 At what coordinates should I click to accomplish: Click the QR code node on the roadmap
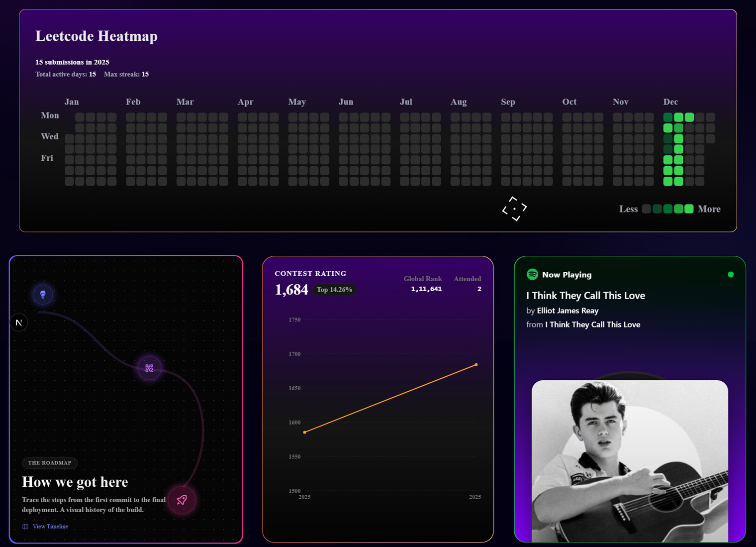[x=149, y=368]
